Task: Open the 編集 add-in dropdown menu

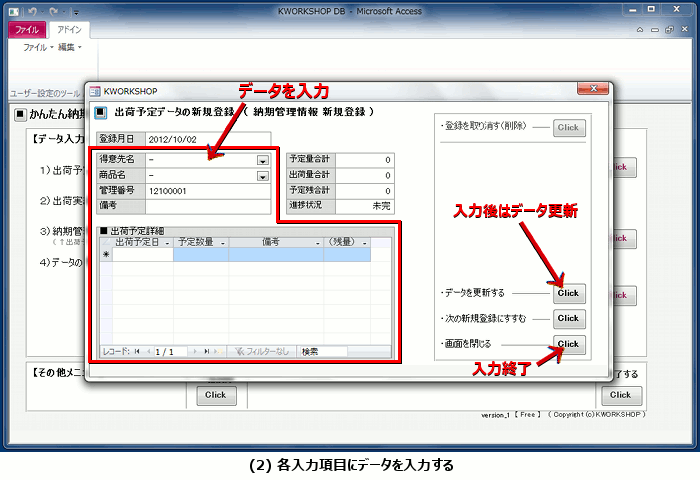Action: [x=70, y=47]
